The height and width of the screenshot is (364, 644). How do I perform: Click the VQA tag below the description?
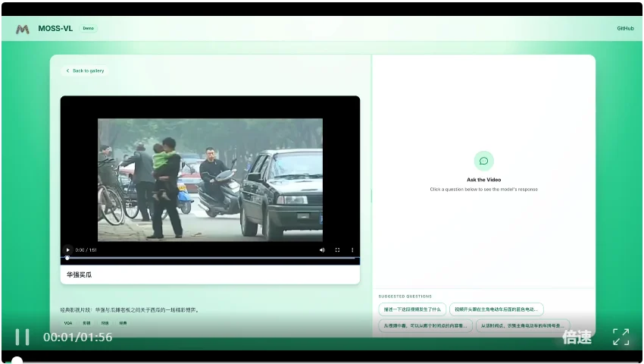coord(68,323)
